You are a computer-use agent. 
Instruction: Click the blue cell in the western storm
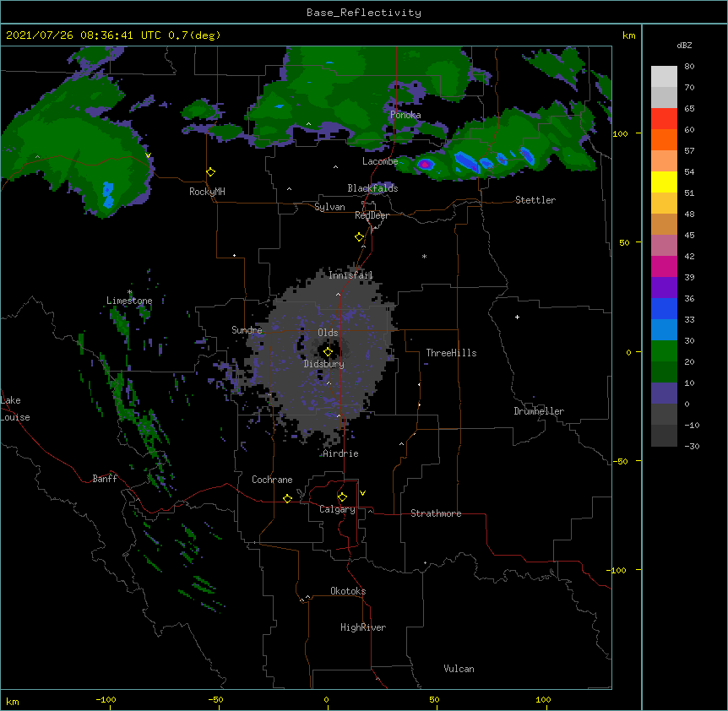tap(108, 194)
